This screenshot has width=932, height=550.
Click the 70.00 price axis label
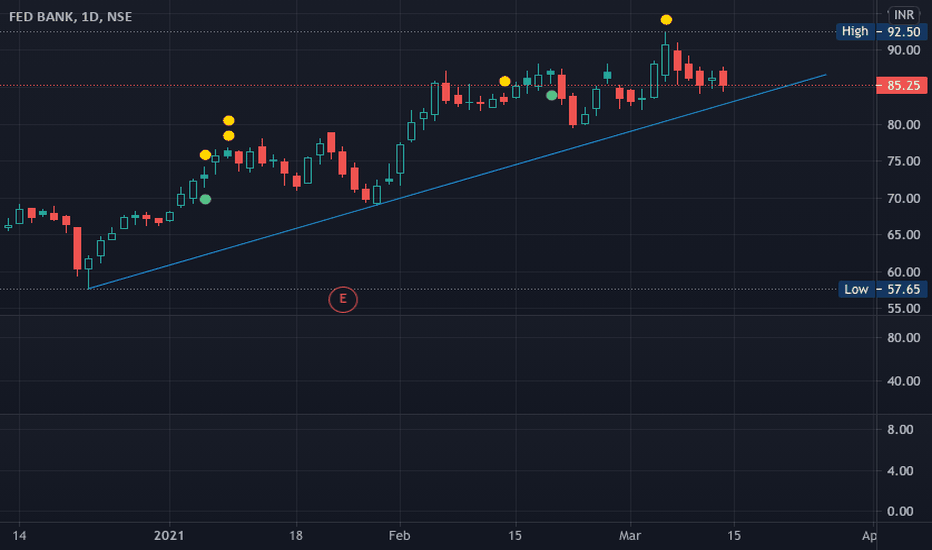903,199
